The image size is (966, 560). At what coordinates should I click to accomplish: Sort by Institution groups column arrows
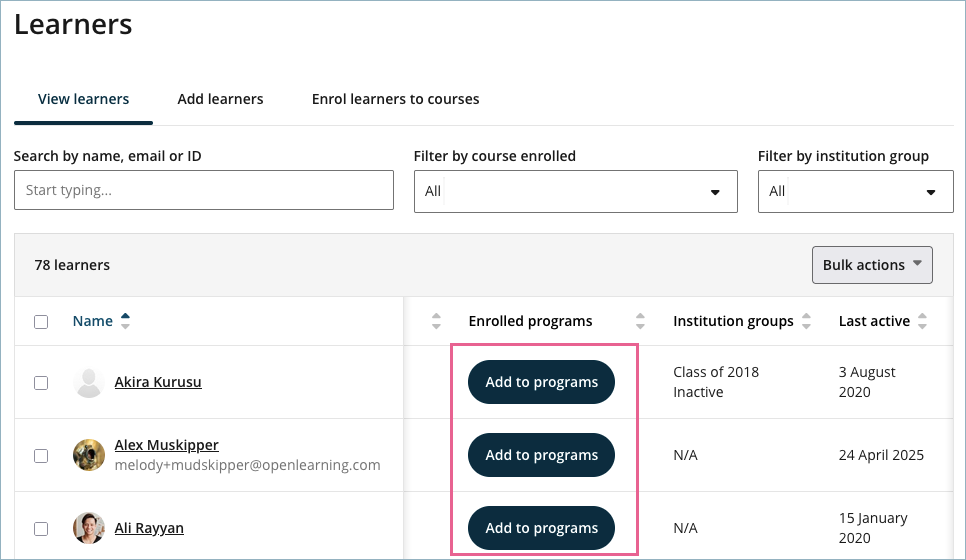pos(805,321)
